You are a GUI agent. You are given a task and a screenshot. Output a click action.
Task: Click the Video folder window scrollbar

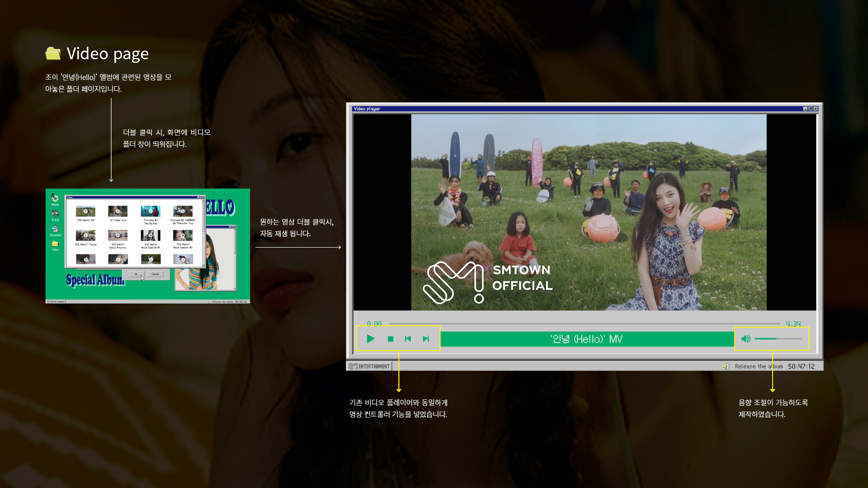pyautogui.click(x=203, y=232)
